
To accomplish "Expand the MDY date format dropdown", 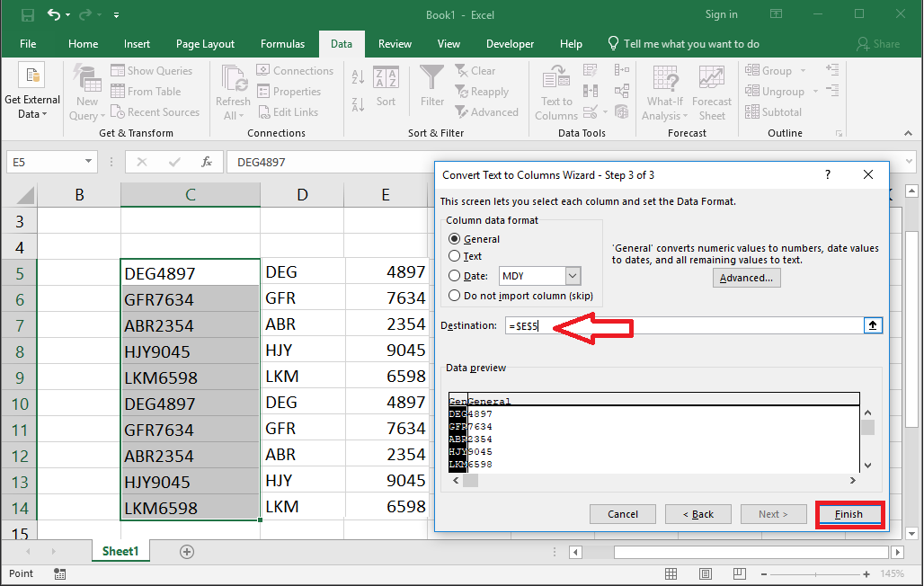I will point(573,277).
